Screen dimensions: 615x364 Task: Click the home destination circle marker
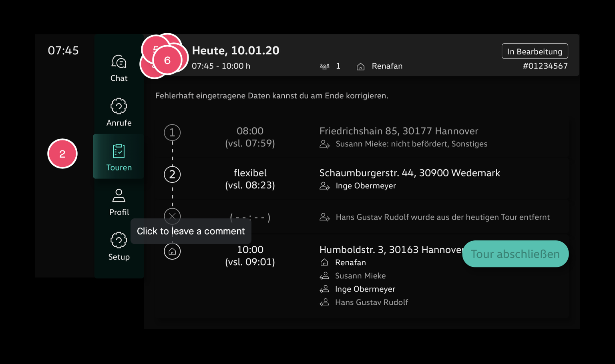tap(172, 251)
